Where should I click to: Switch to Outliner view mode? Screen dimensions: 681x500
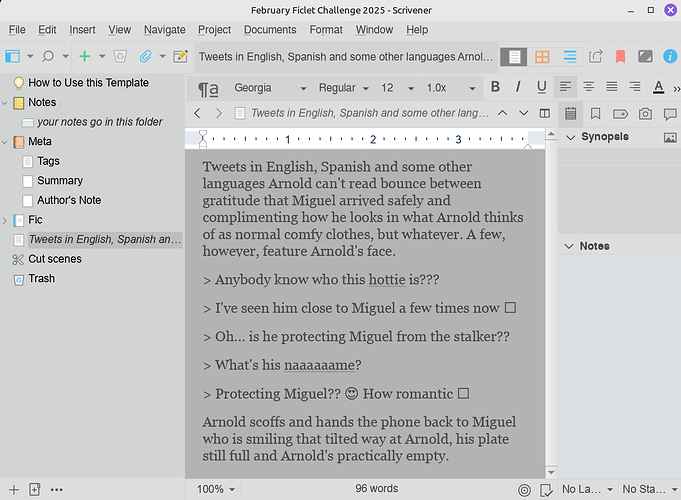(570, 57)
